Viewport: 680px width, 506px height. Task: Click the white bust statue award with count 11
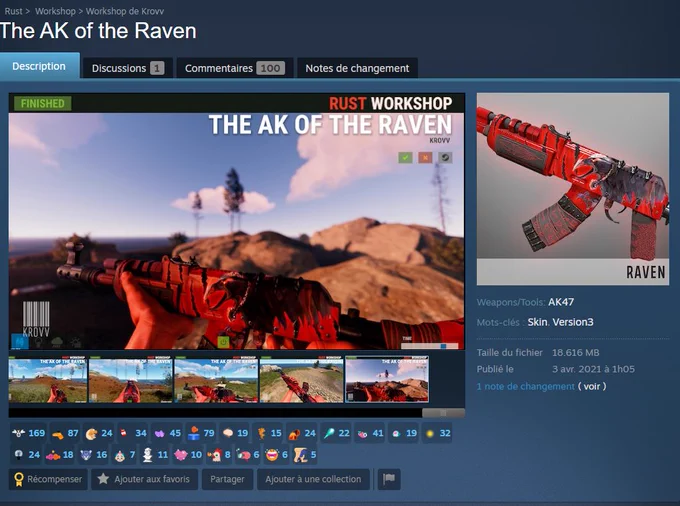point(155,454)
